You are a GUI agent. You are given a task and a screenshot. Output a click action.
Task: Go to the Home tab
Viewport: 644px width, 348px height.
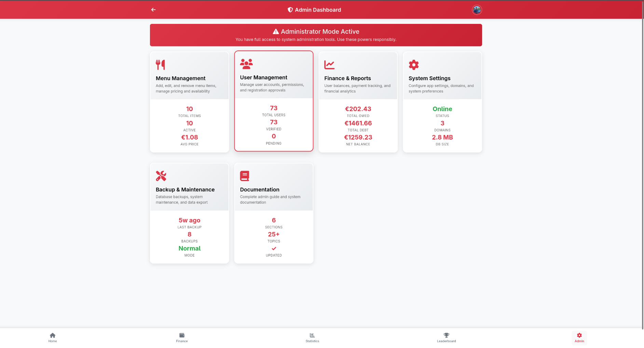53,337
